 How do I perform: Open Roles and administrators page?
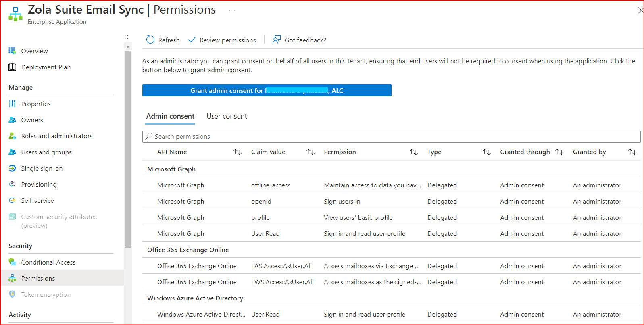click(x=57, y=136)
